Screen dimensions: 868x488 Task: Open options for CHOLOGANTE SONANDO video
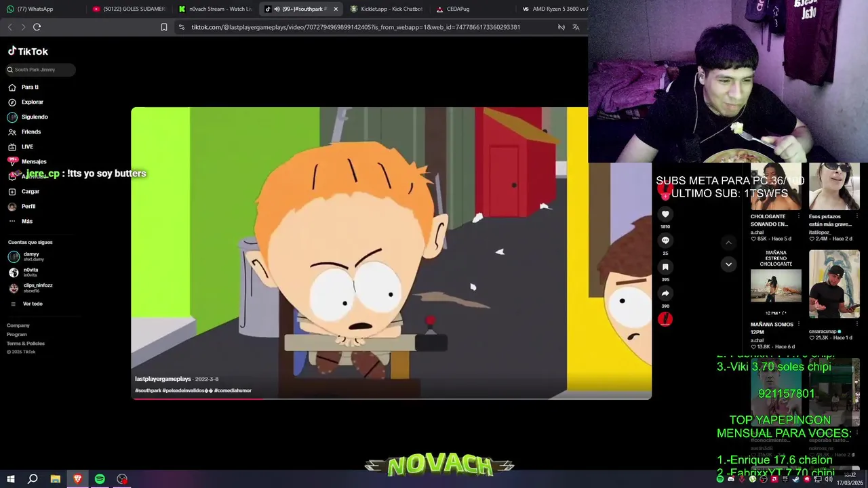click(798, 217)
